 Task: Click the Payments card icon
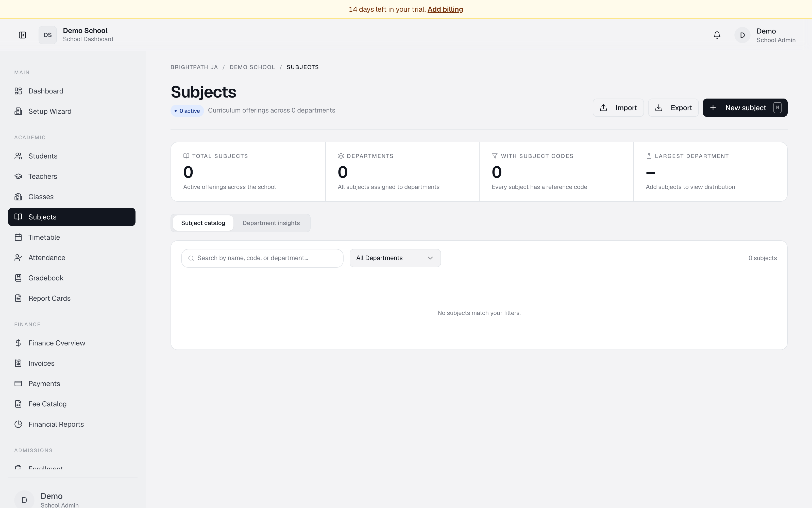click(19, 384)
